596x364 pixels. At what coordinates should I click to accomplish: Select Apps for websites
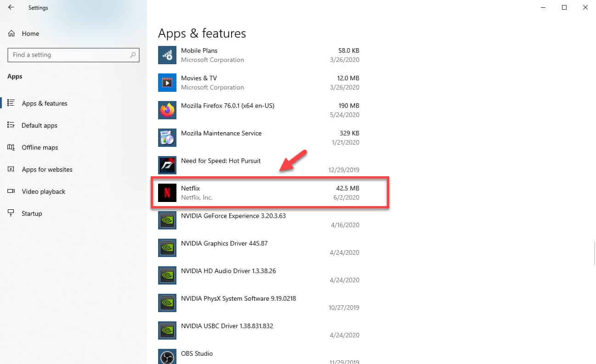[74, 169]
